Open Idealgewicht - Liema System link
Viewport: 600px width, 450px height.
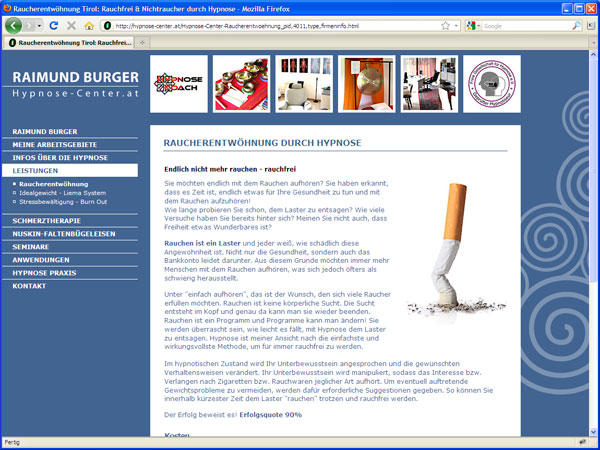pyautogui.click(x=63, y=193)
